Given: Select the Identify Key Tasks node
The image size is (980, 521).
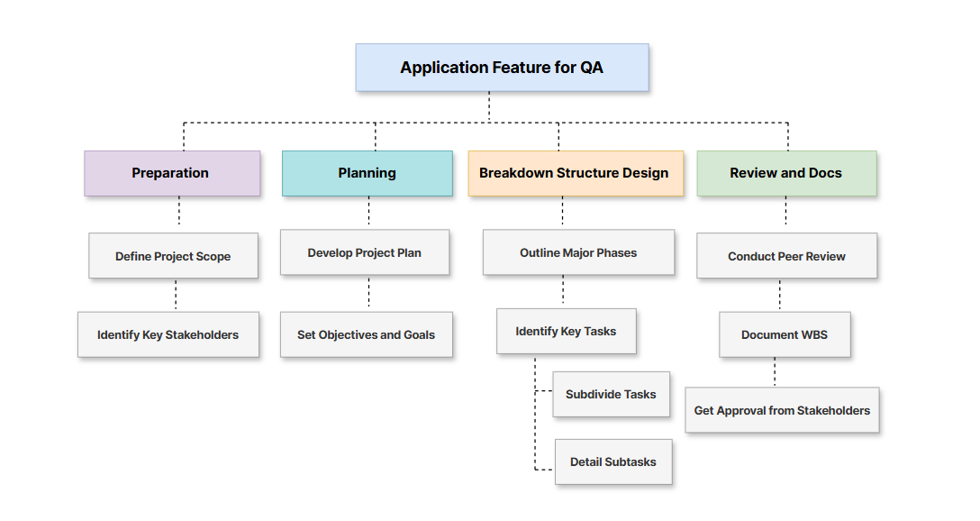Looking at the screenshot, I should point(566,331).
